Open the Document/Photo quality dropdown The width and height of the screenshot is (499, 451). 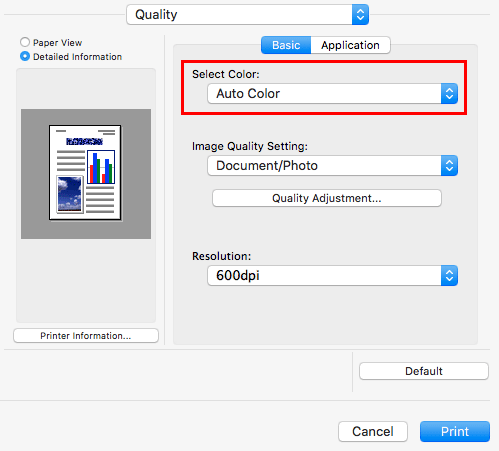(332, 166)
